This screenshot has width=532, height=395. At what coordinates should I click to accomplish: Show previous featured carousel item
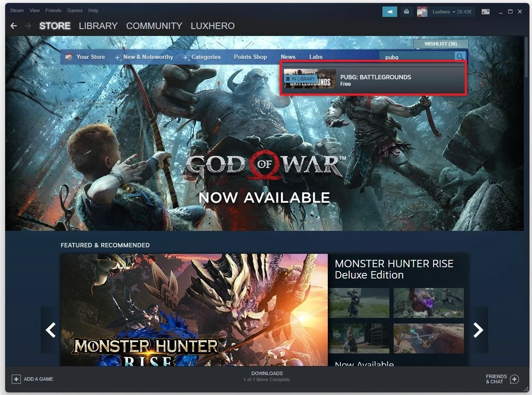coord(50,330)
